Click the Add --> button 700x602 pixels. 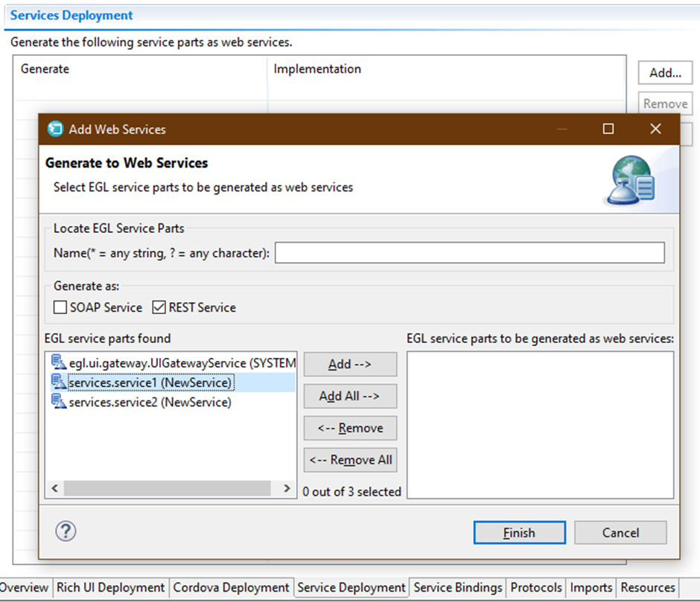point(350,364)
